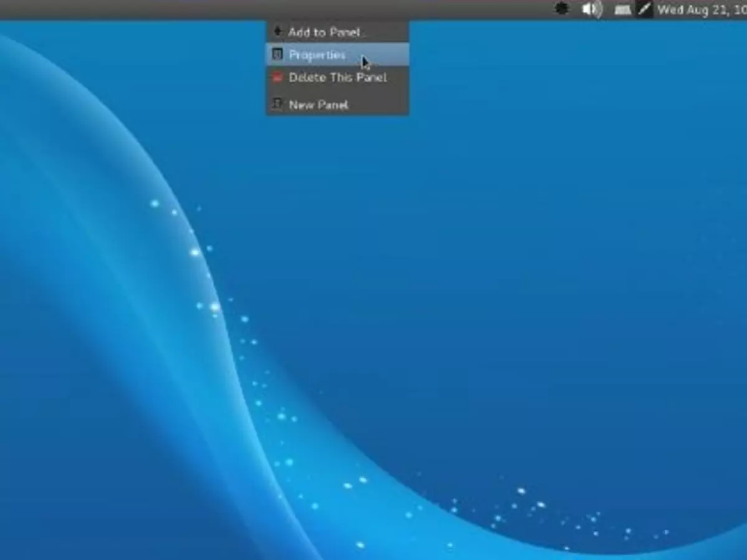Click the New Panel icon
This screenshot has width=747, height=560.
278,105
